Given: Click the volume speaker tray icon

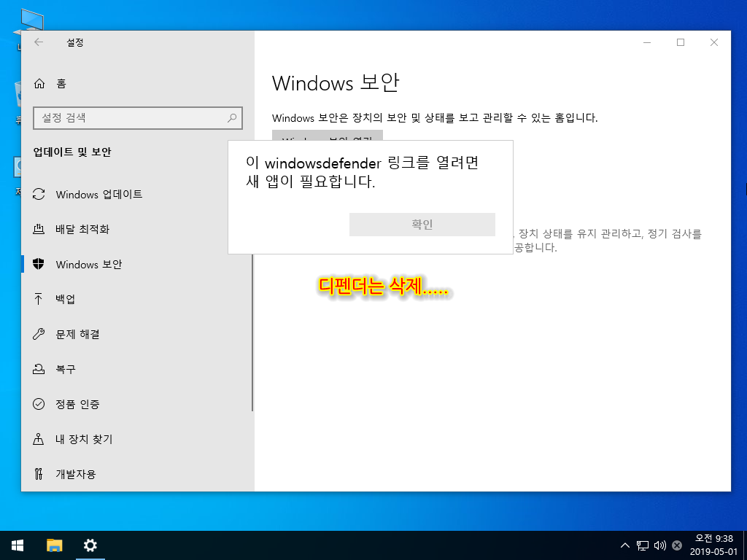Looking at the screenshot, I should tap(659, 545).
